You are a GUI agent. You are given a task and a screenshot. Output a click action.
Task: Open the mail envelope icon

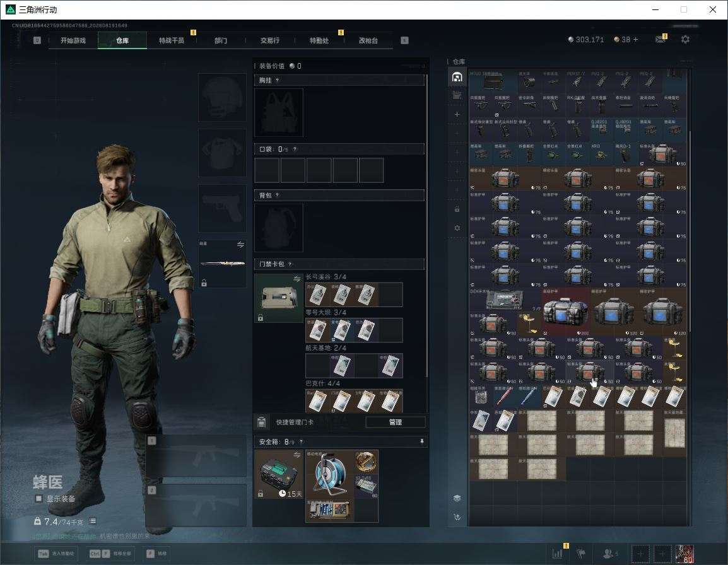pos(660,40)
